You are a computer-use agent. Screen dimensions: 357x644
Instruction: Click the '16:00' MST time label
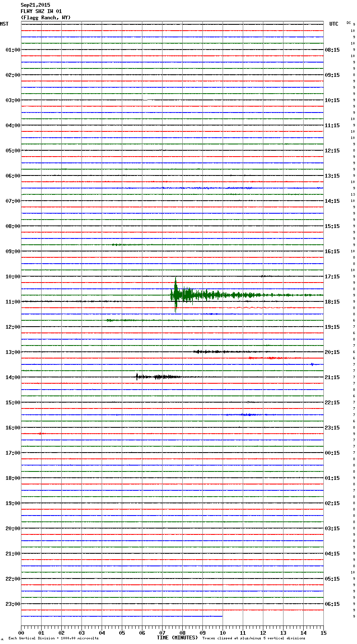click(x=13, y=428)
